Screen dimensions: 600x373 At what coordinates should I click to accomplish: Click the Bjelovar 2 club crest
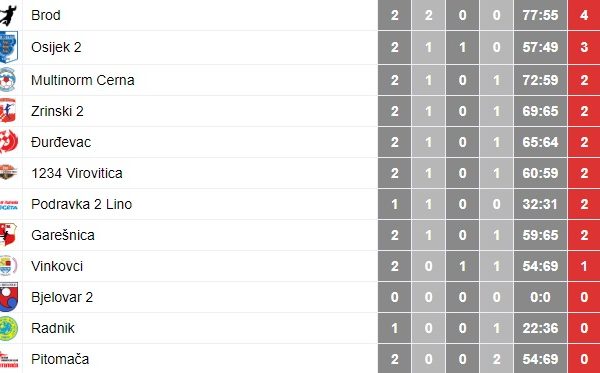8,297
